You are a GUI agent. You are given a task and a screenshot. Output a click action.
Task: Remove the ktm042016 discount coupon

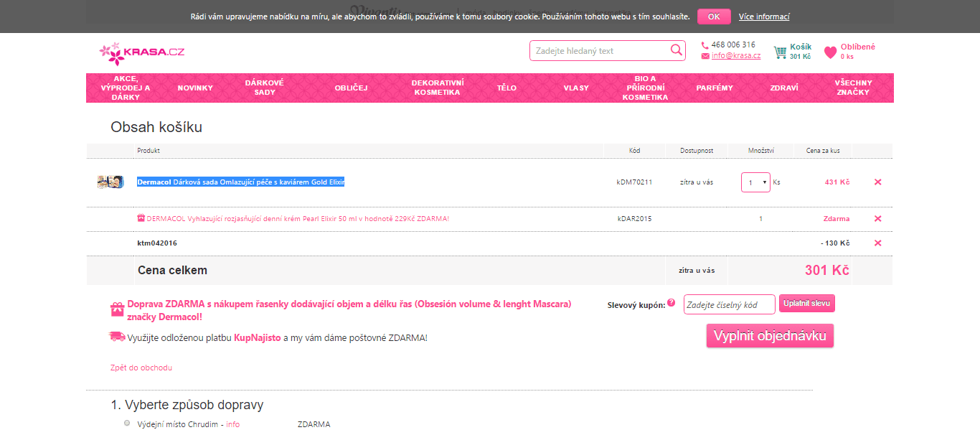coord(877,243)
